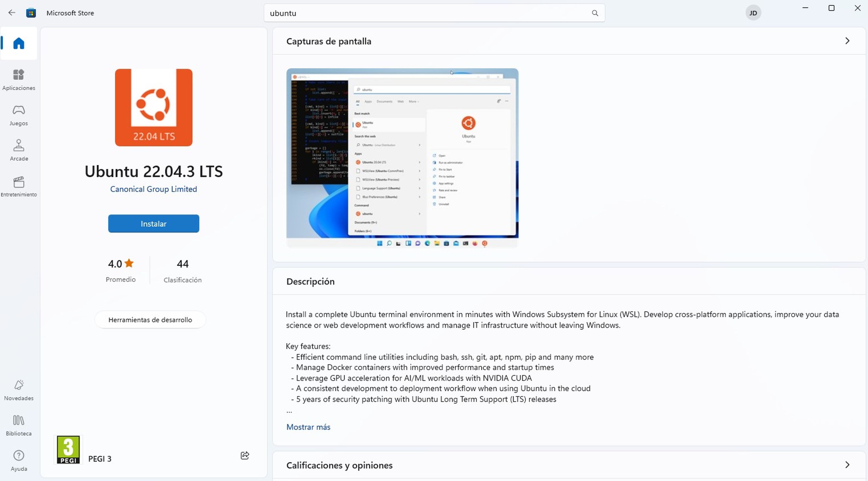Viewport: 868px width, 481px height.
Task: Expand the Capturas de pantalla section
Action: click(847, 41)
